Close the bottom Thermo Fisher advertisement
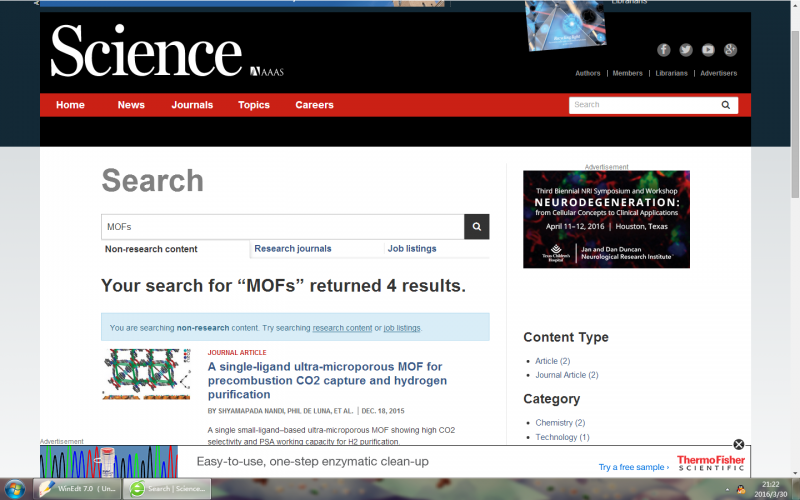This screenshot has width=800, height=500. point(738,444)
